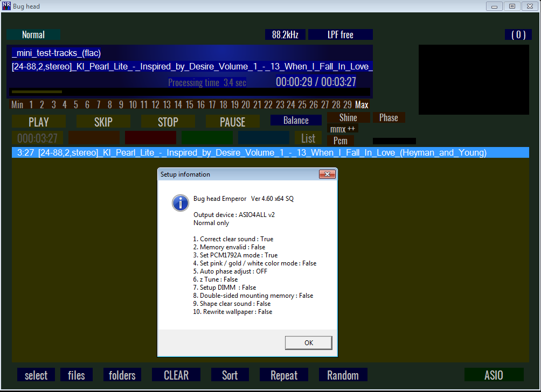The image size is (541, 392).
Task: Set volume scale to 25
Action: (x=302, y=104)
